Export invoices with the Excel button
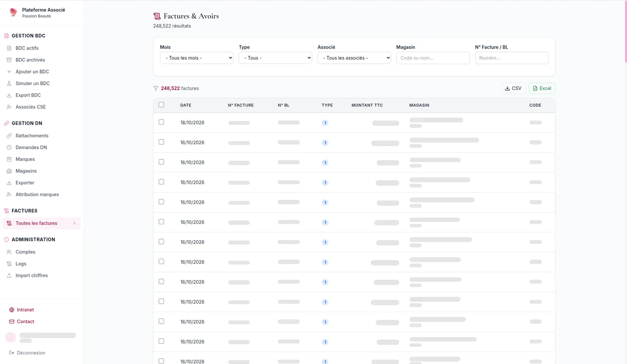627x364 pixels. coord(542,88)
